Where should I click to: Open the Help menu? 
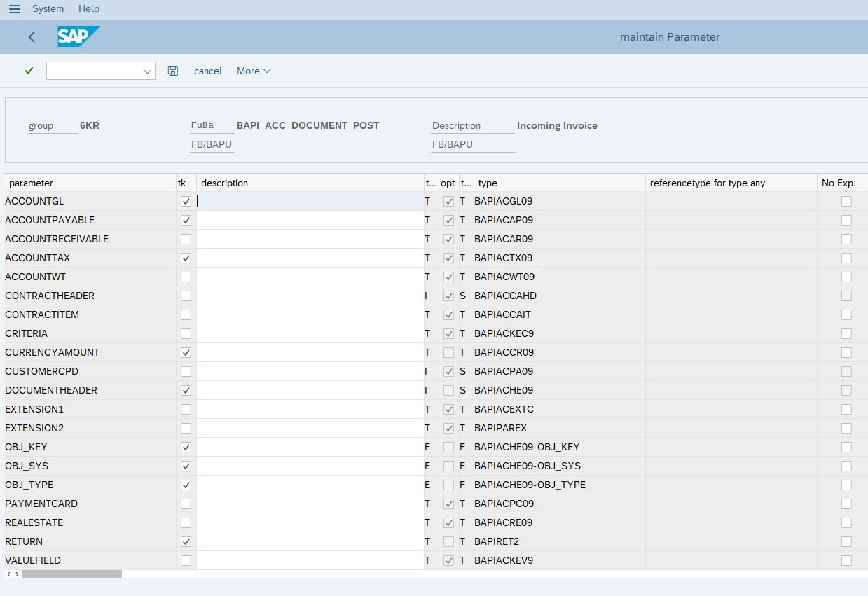[x=89, y=9]
